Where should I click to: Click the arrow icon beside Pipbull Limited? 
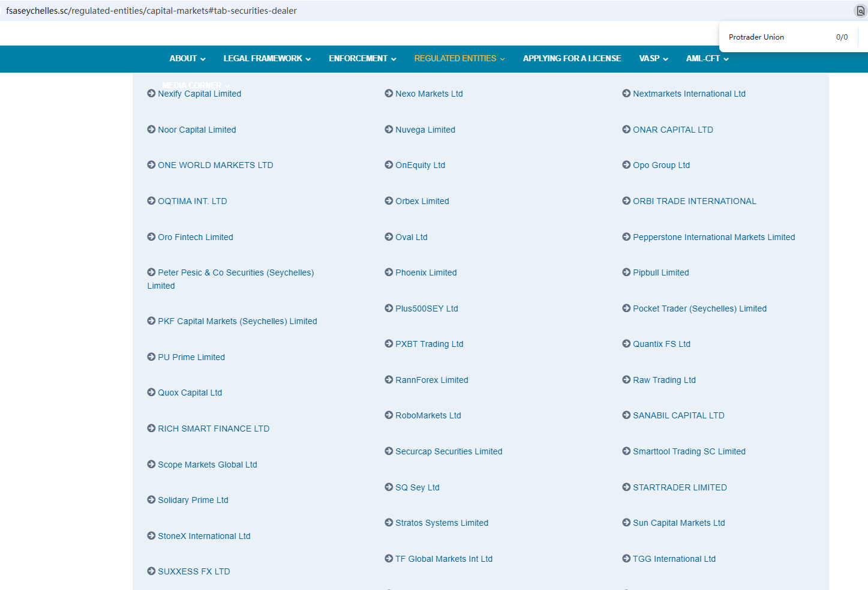point(626,272)
